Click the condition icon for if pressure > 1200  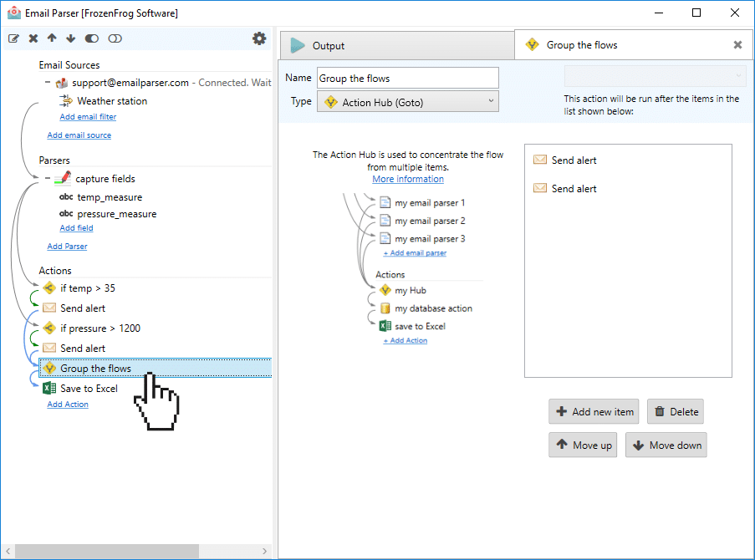click(x=49, y=328)
